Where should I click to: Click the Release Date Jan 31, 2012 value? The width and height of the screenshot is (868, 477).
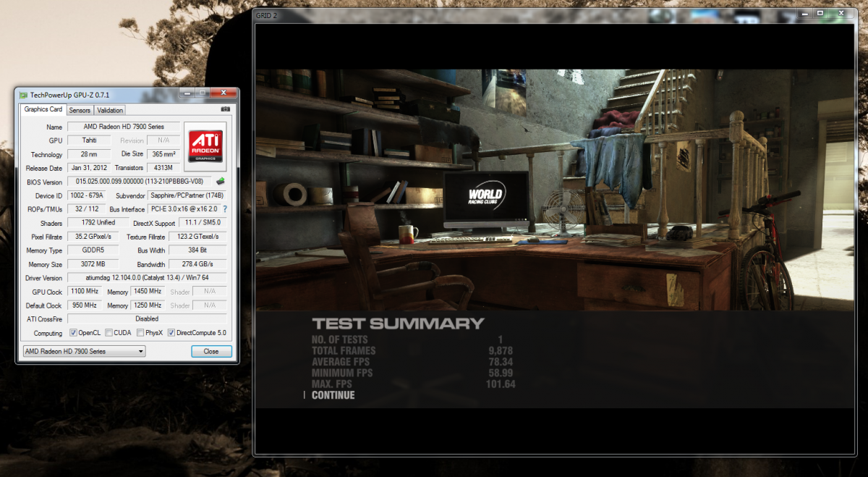click(x=89, y=168)
